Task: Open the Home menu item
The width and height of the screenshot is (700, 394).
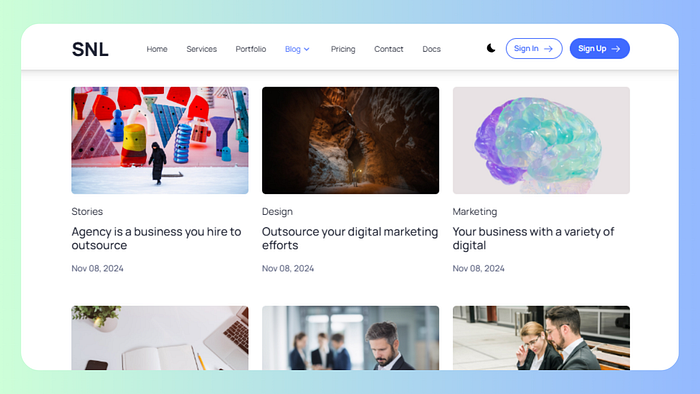Action: pyautogui.click(x=157, y=49)
